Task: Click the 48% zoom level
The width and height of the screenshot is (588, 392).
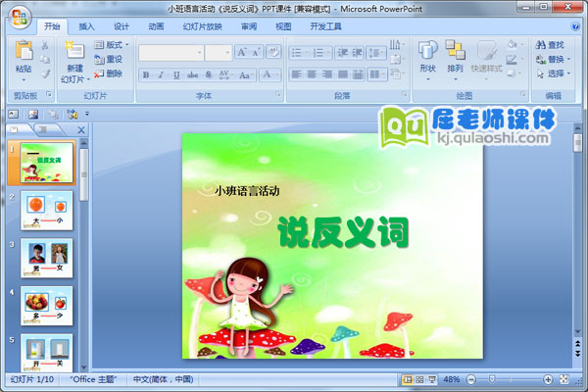Action: coord(451,379)
